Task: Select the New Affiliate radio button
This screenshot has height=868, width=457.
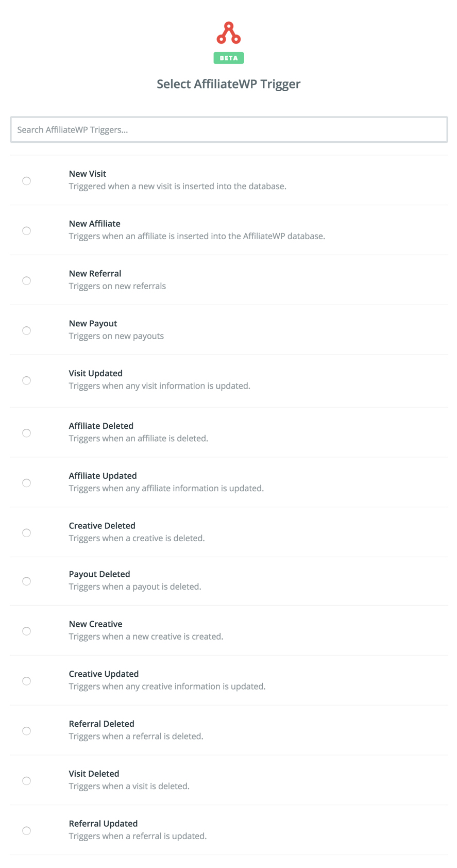Action: 27,231
